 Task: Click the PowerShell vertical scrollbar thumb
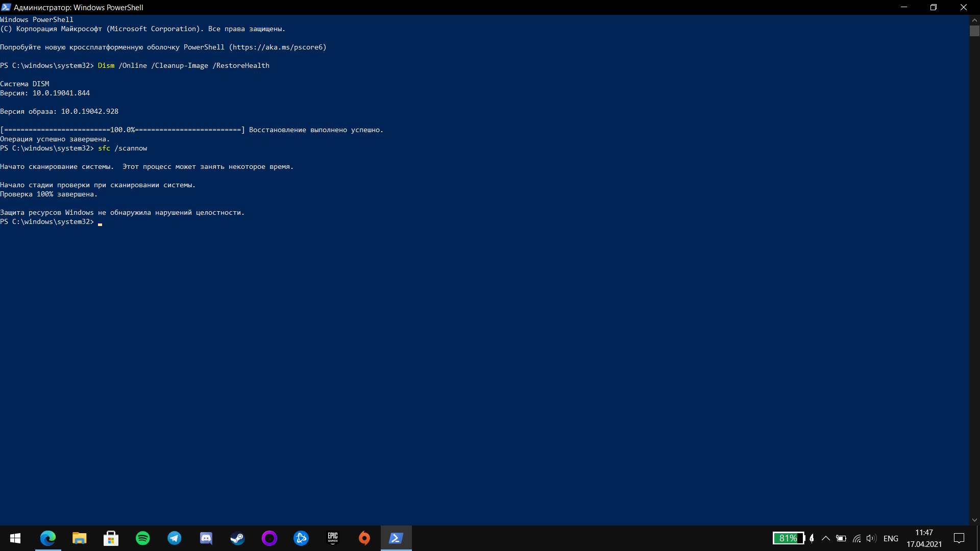coord(974,31)
